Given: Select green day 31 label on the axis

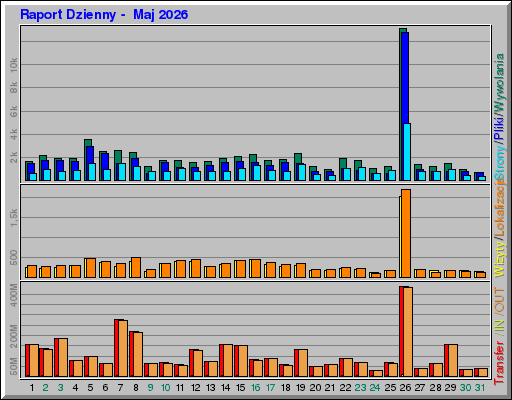Looking at the screenshot, I should click(x=480, y=388).
